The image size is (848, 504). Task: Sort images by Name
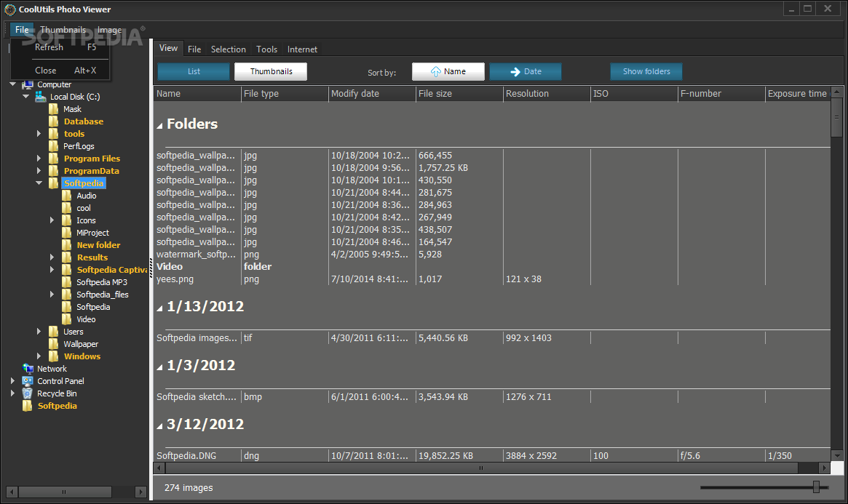point(448,71)
